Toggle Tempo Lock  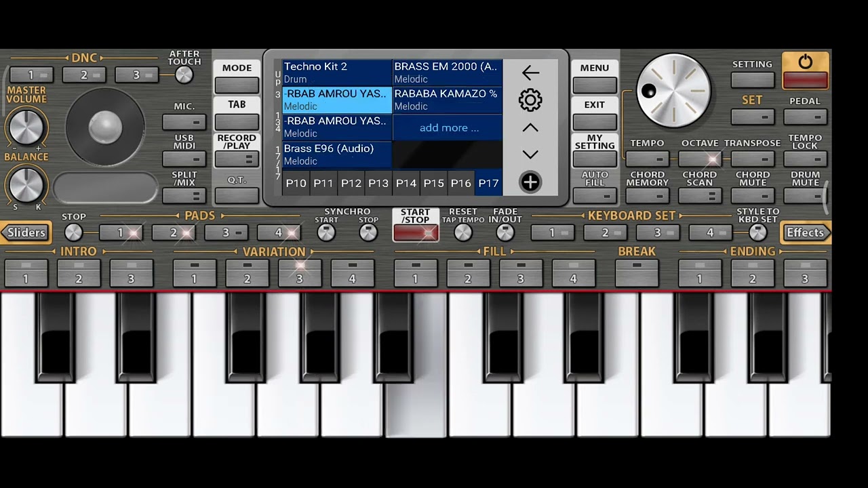(805, 159)
